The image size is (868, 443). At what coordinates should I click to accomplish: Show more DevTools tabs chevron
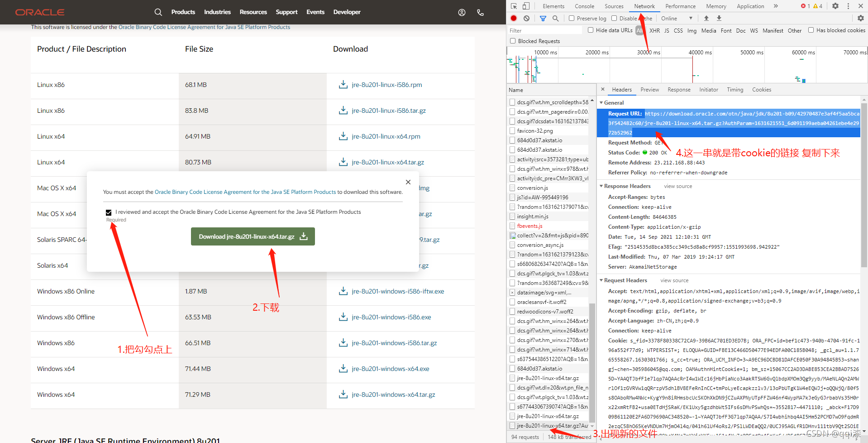point(776,6)
